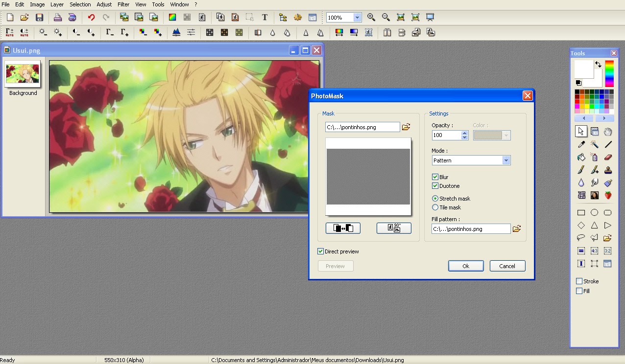The height and width of the screenshot is (364, 625).
Task: Choose the Triangle selection shape
Action: [594, 225]
